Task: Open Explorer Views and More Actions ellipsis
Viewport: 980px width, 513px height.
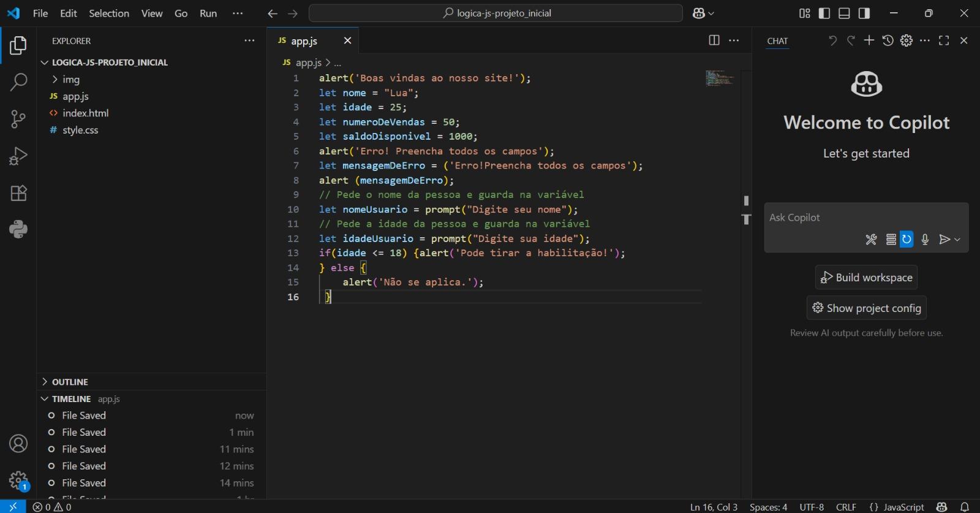Action: click(x=249, y=40)
